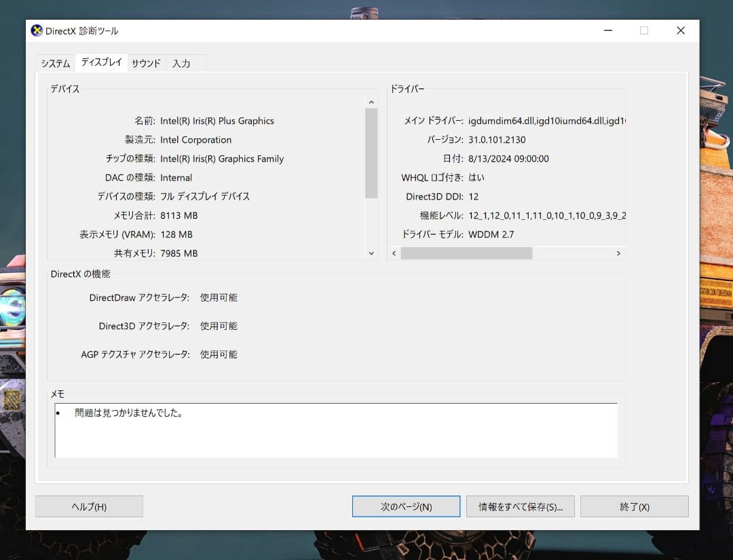Save all info with 情報をすべて保存(S)
The height and width of the screenshot is (560, 733).
(520, 506)
